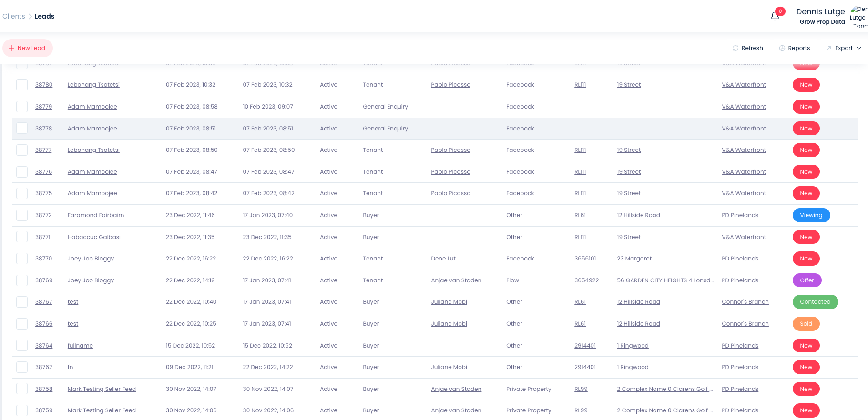Open Viewing status dropdown for lead 38772
The height and width of the screenshot is (420, 868).
[811, 215]
